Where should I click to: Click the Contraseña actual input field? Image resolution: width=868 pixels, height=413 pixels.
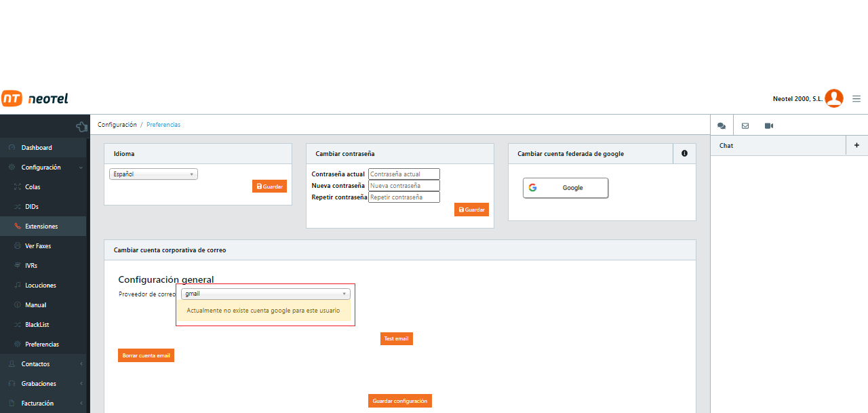tap(403, 174)
